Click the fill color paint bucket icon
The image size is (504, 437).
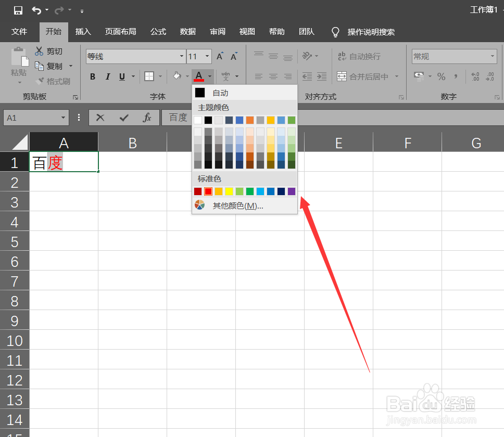pos(177,76)
